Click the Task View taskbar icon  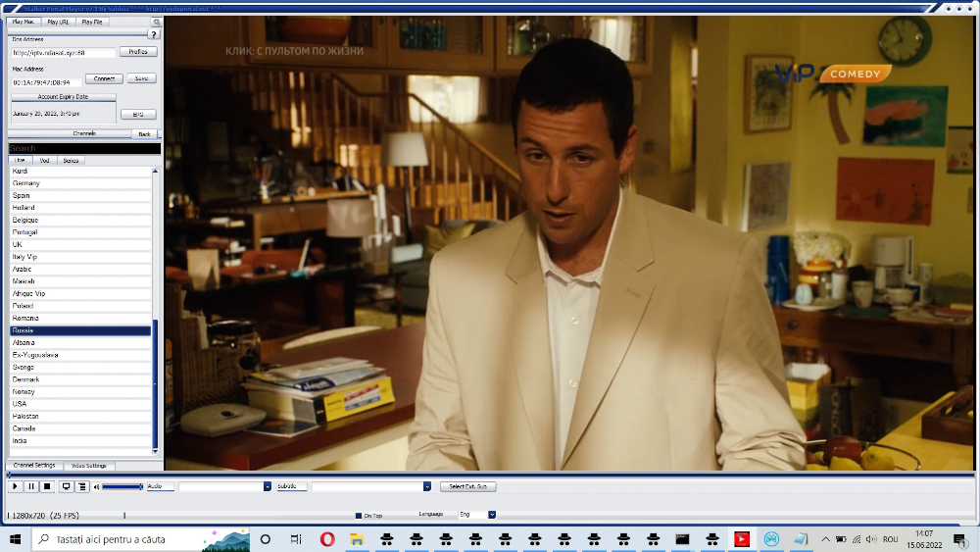pyautogui.click(x=296, y=539)
